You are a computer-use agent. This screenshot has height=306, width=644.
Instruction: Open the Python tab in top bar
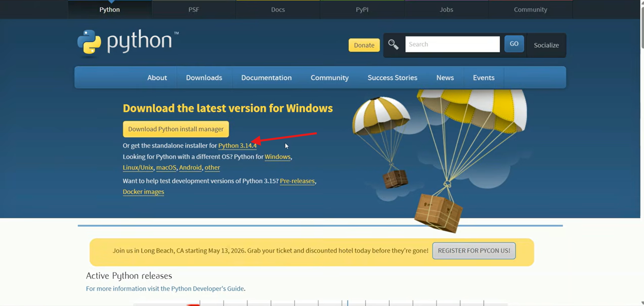[x=109, y=9]
